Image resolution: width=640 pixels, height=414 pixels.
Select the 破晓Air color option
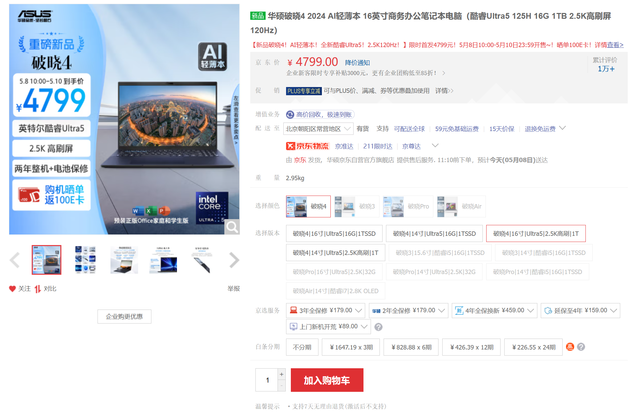point(460,206)
